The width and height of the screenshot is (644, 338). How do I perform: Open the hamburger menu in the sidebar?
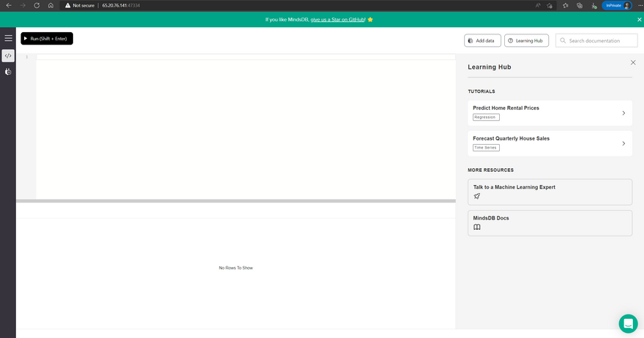click(x=8, y=38)
